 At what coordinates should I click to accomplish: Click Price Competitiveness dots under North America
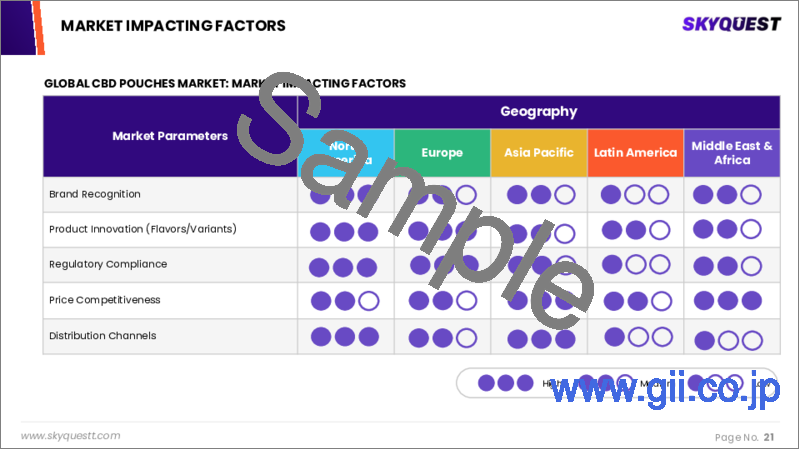[345, 300]
